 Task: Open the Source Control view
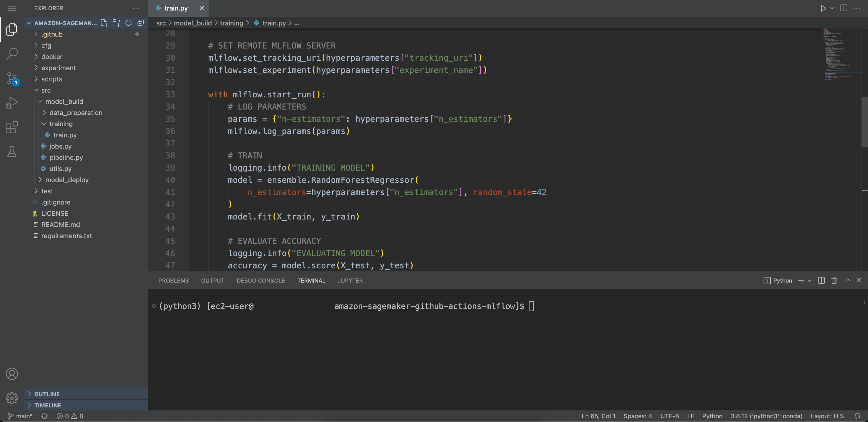[12, 78]
